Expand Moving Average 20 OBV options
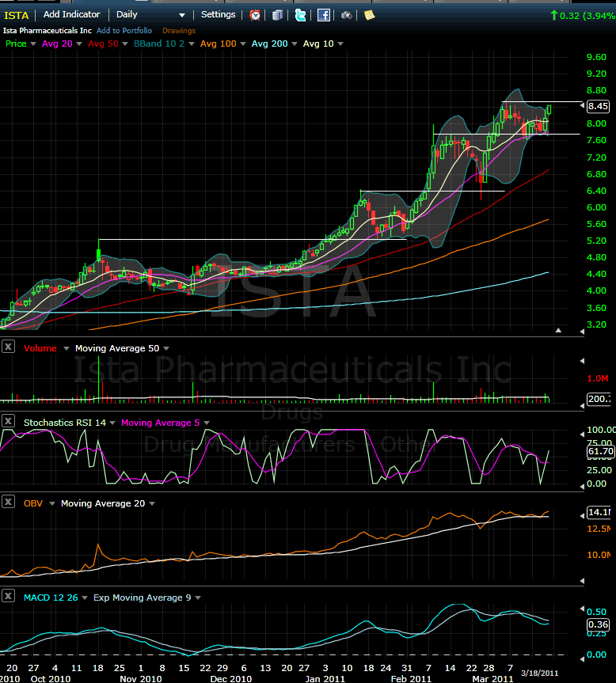Image resolution: width=616 pixels, height=683 pixels. [152, 503]
